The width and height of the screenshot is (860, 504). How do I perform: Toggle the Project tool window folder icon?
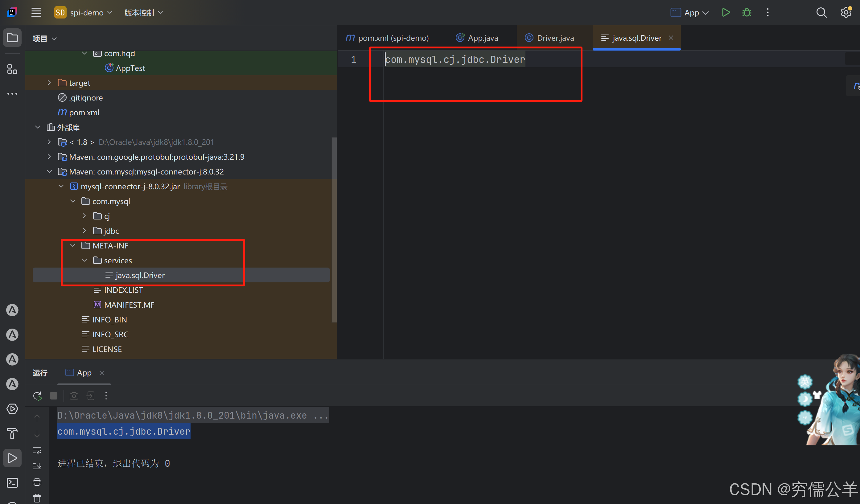pyautogui.click(x=12, y=38)
